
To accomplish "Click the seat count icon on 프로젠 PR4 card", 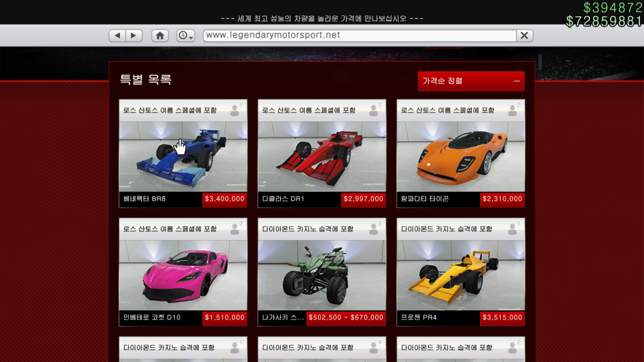I will click(x=513, y=229).
